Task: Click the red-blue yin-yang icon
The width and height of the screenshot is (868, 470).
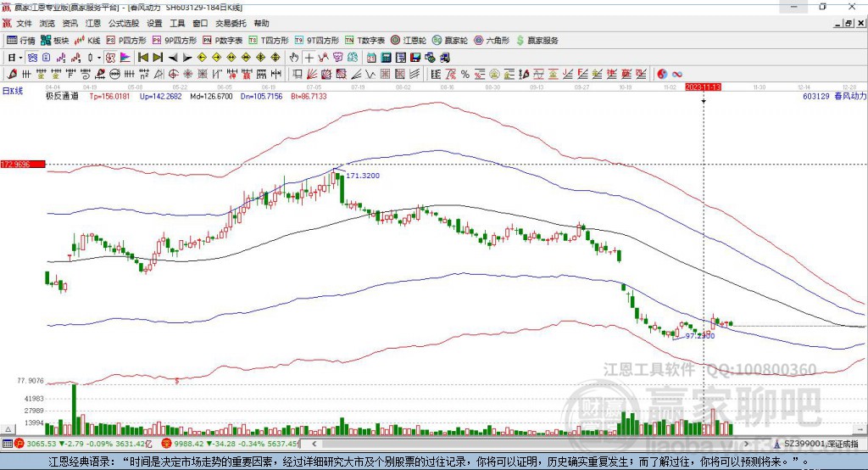Action: [x=662, y=74]
